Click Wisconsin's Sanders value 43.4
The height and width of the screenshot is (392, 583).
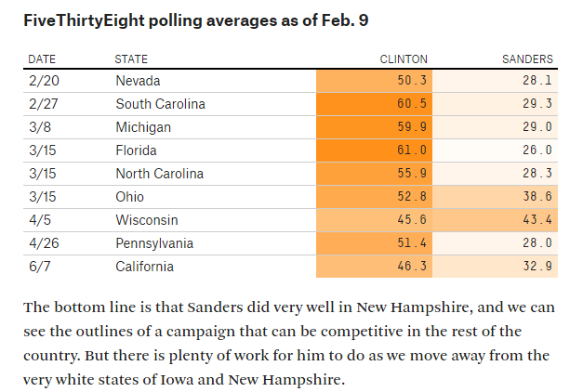click(537, 220)
